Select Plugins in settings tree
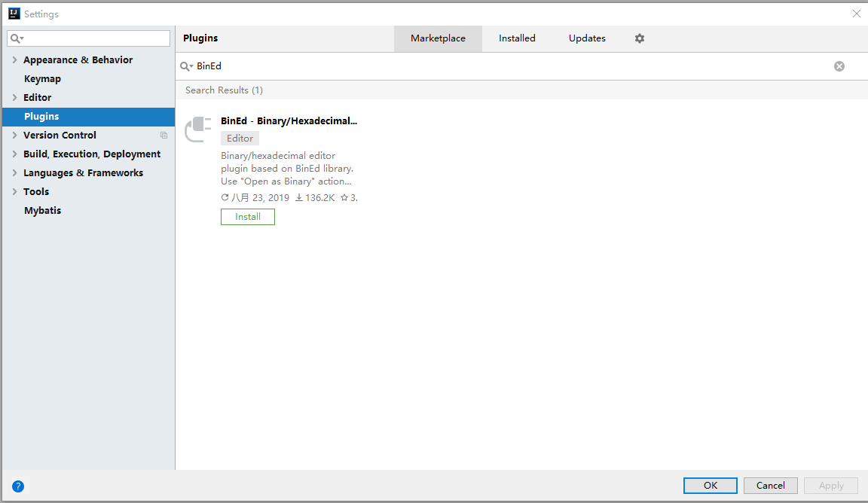The height and width of the screenshot is (503, 868). (89, 116)
